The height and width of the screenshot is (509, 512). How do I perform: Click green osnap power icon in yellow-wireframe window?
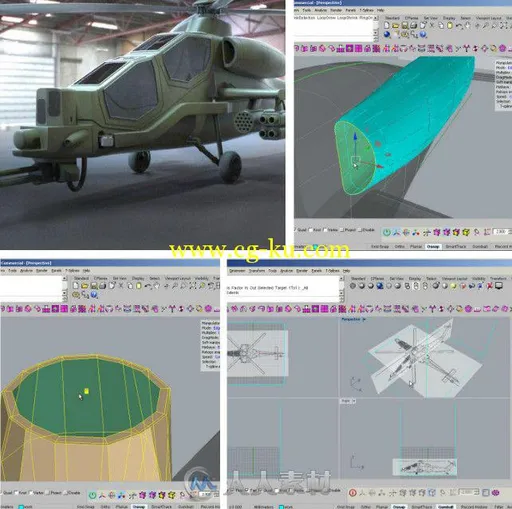[92, 495]
